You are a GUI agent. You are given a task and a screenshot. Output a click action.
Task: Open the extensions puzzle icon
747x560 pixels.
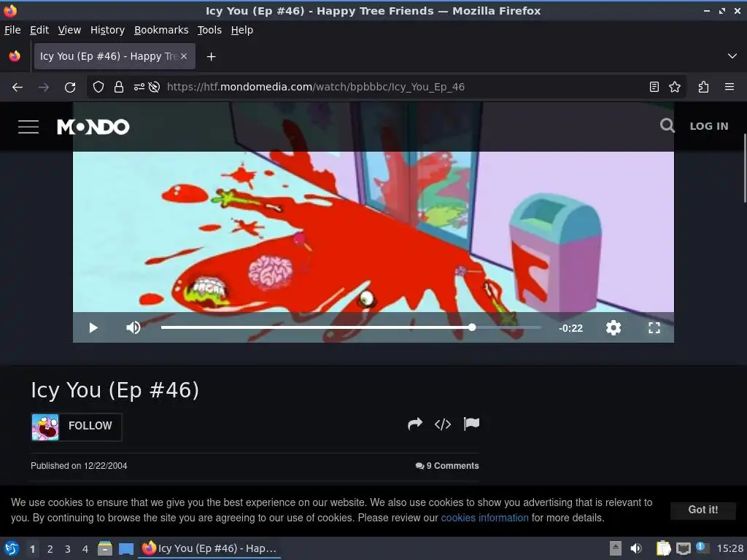pyautogui.click(x=703, y=87)
